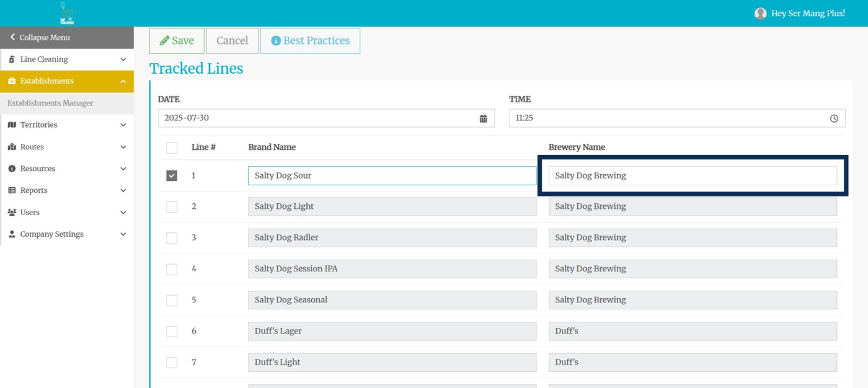
Task: Click the Territories map icon in sidebar
Action: (12, 125)
